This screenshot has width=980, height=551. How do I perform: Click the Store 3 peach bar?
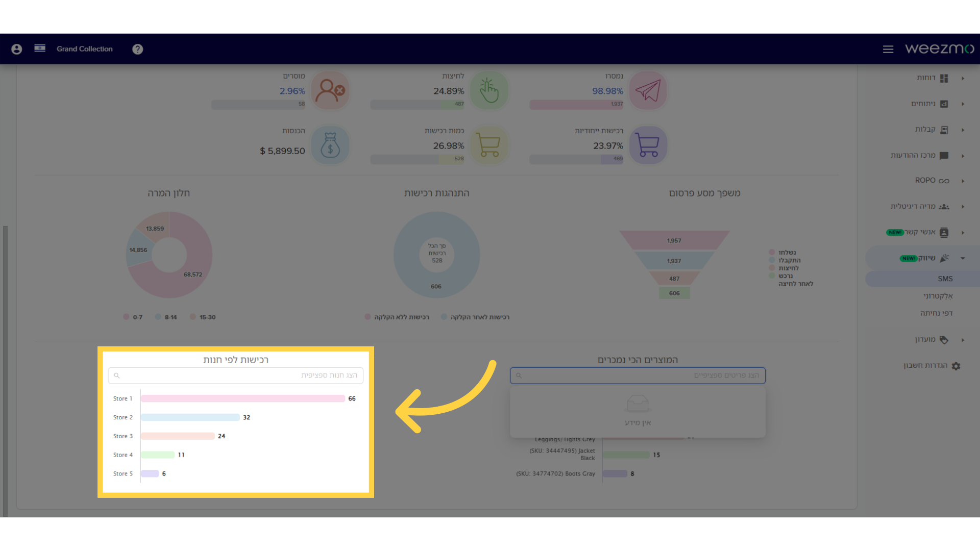pyautogui.click(x=178, y=436)
